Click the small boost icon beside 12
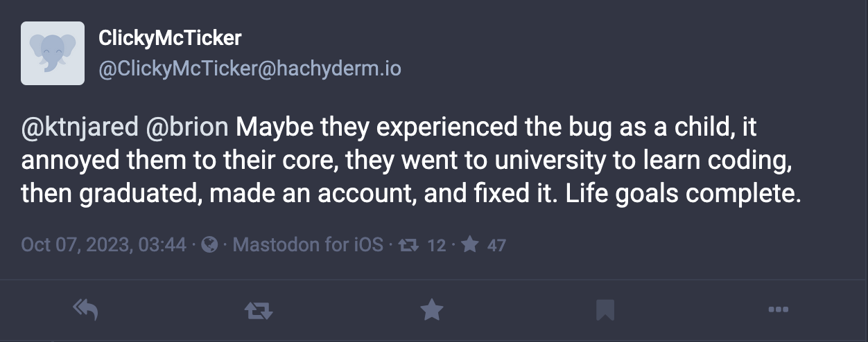The width and height of the screenshot is (868, 342). [410, 245]
